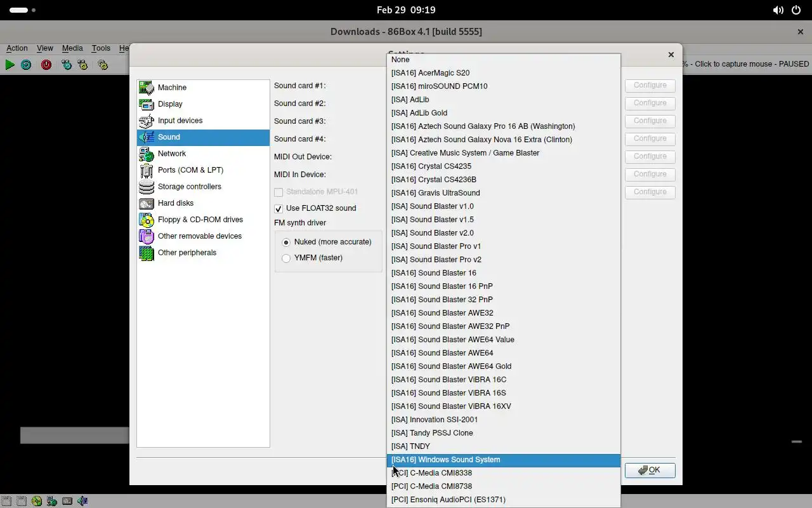Viewport: 812px width, 508px height.
Task: Open the Hard disks category
Action: coord(203,203)
